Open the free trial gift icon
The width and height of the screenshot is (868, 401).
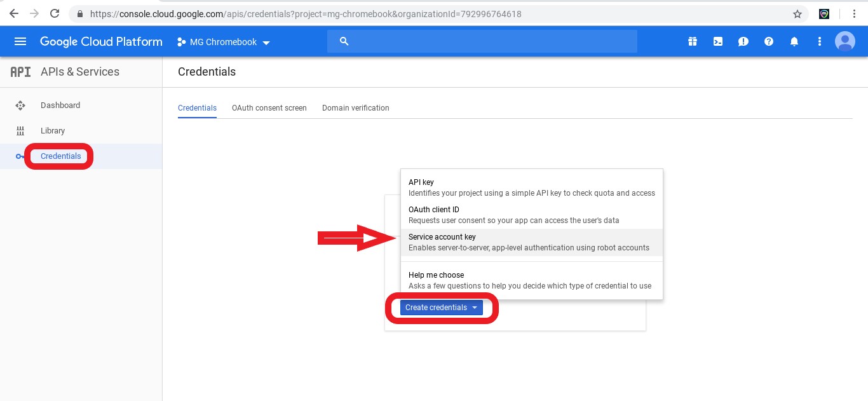(x=692, y=41)
